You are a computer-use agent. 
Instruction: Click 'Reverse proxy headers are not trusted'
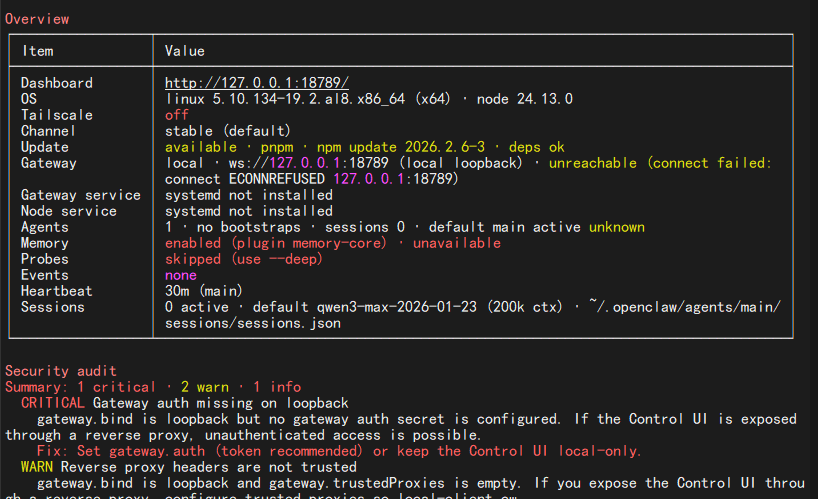point(209,467)
